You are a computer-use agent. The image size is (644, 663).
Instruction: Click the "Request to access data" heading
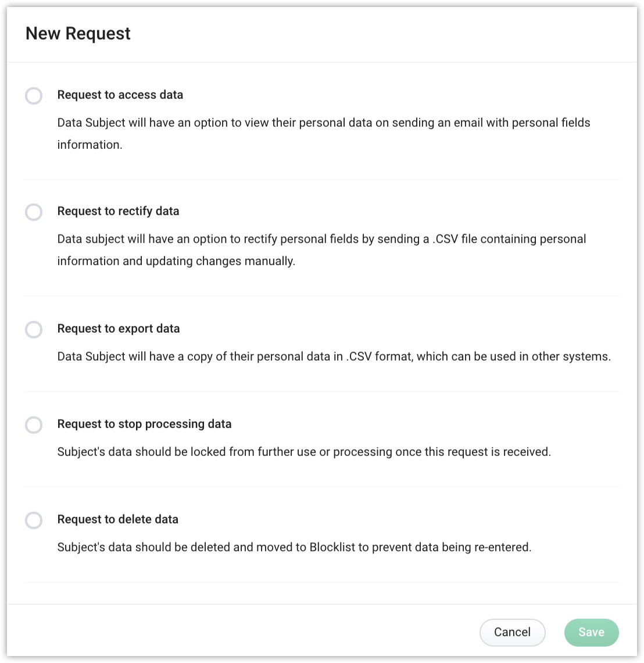coord(120,95)
